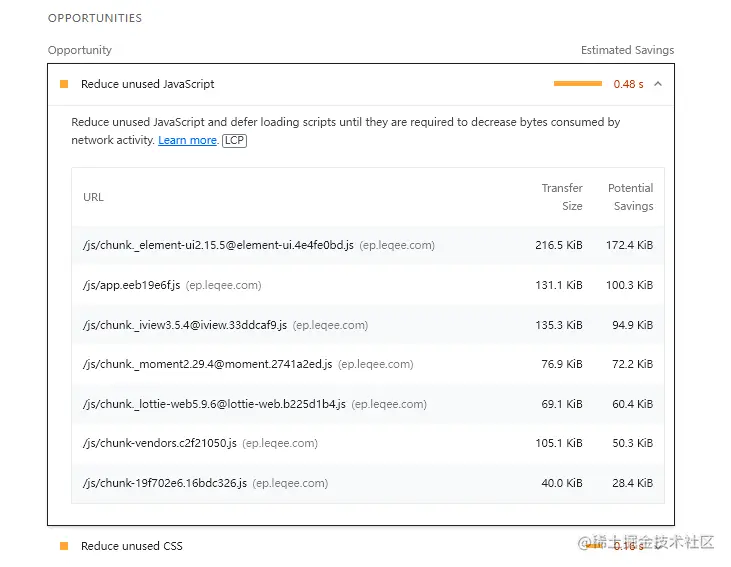Open the iview chunk script URL

coord(185,325)
